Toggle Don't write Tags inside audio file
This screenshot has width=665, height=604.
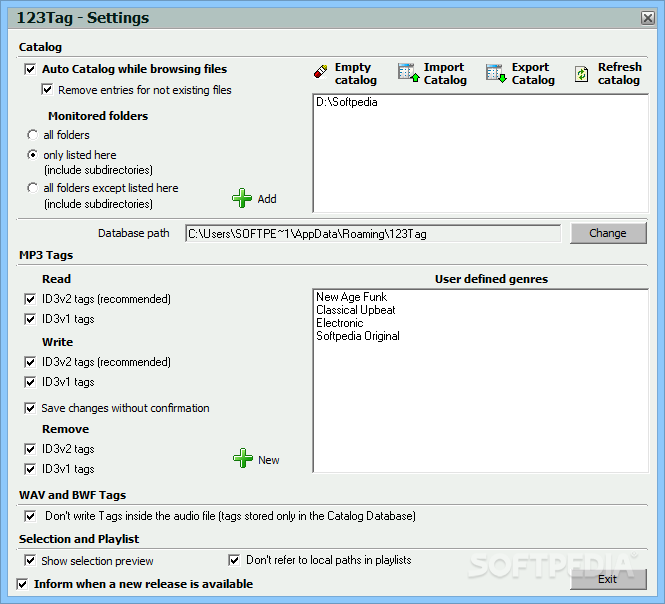(x=30, y=516)
